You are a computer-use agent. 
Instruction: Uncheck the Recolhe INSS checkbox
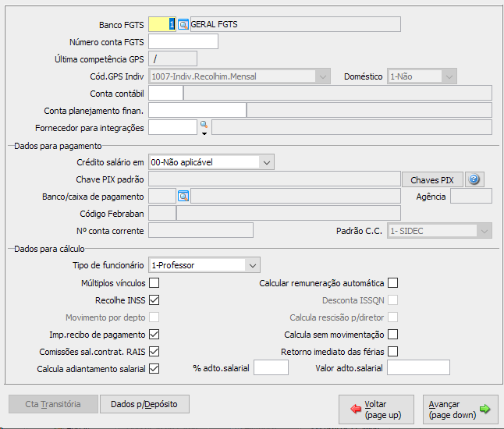(x=154, y=300)
